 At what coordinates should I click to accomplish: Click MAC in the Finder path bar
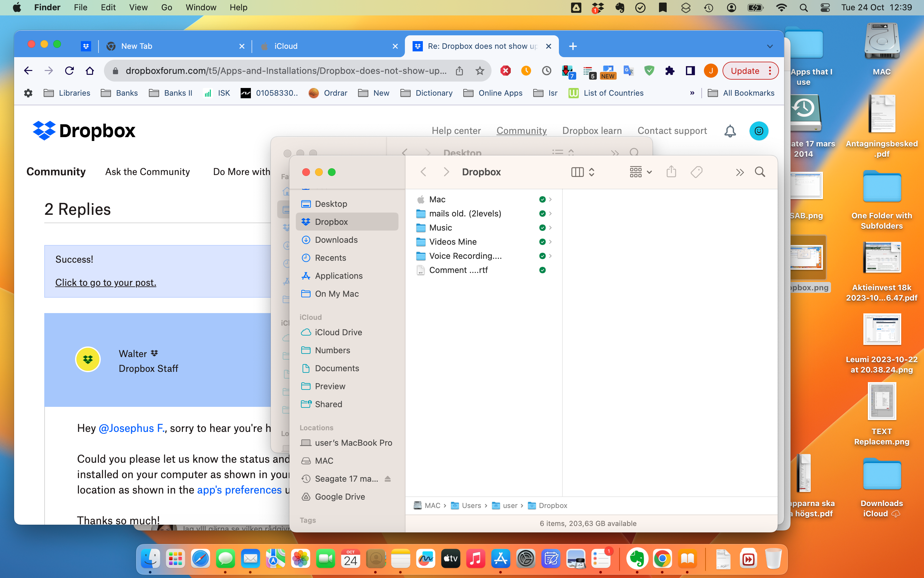(x=427, y=505)
